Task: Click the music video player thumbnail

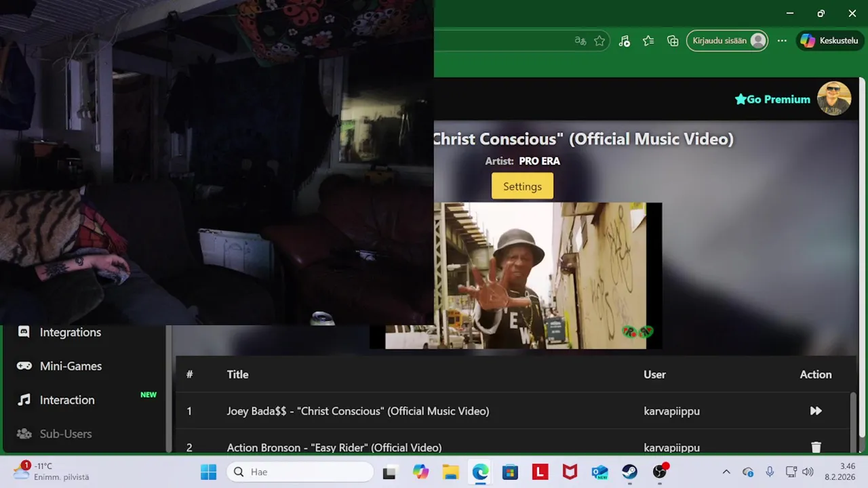Action: (515, 276)
